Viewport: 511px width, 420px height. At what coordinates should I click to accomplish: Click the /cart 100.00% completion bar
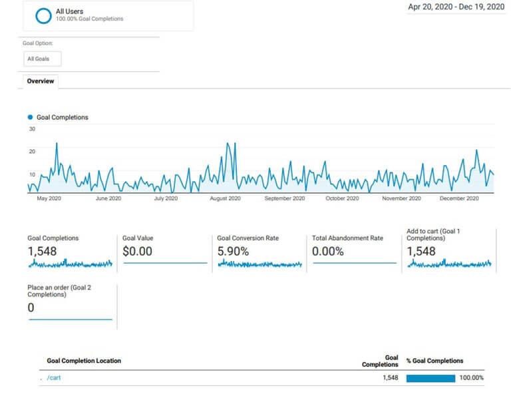click(430, 378)
